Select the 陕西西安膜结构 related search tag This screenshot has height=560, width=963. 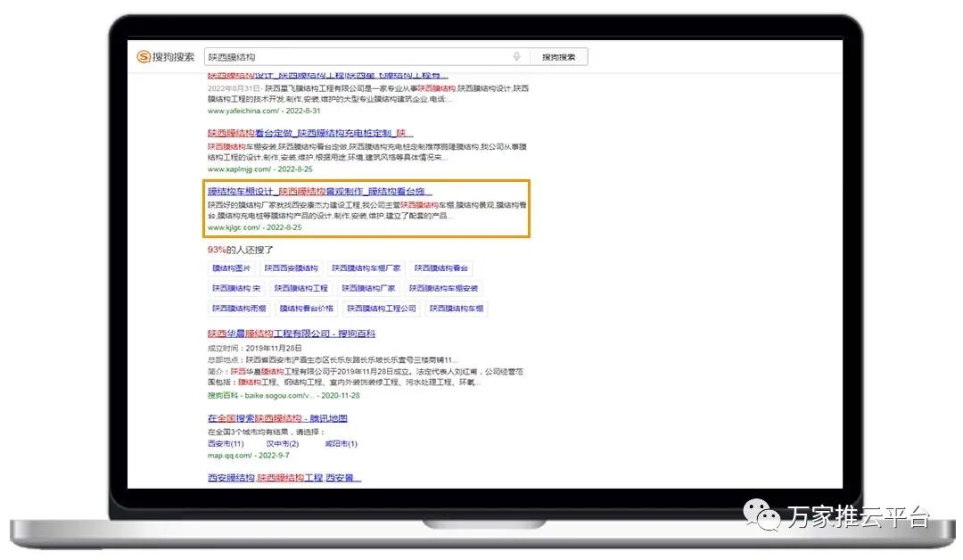click(291, 268)
